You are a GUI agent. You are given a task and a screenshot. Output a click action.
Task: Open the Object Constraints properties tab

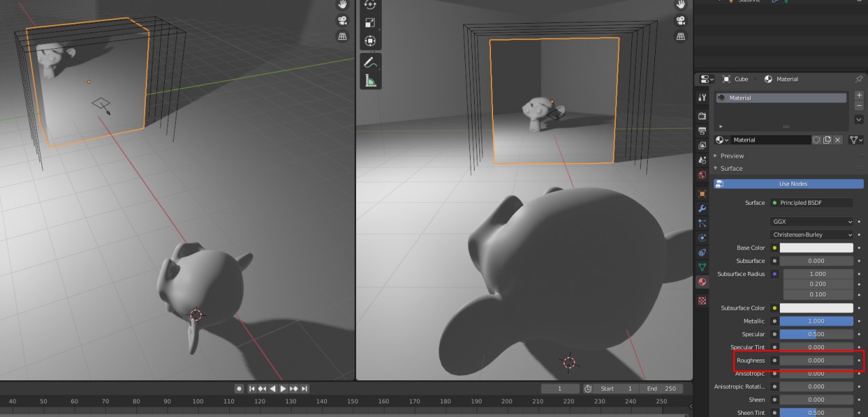[702, 252]
